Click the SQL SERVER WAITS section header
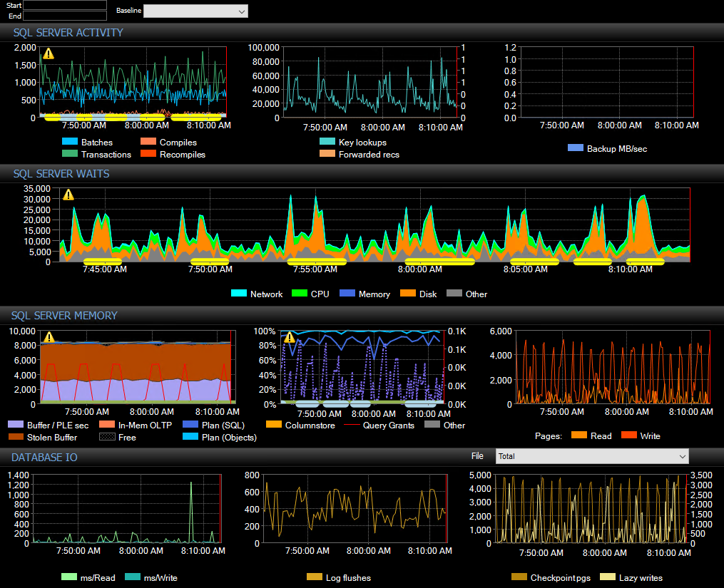This screenshot has width=724, height=588. [x=61, y=174]
